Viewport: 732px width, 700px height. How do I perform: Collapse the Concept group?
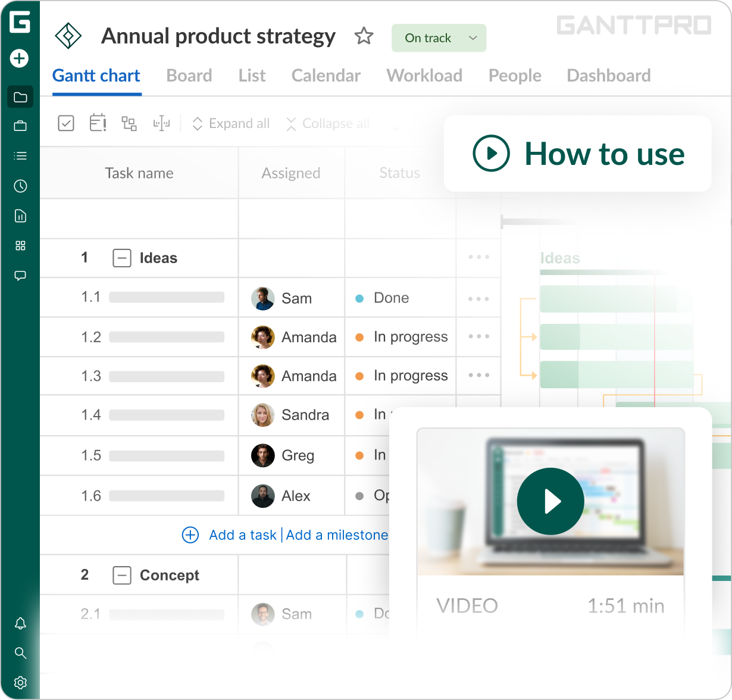(x=122, y=576)
